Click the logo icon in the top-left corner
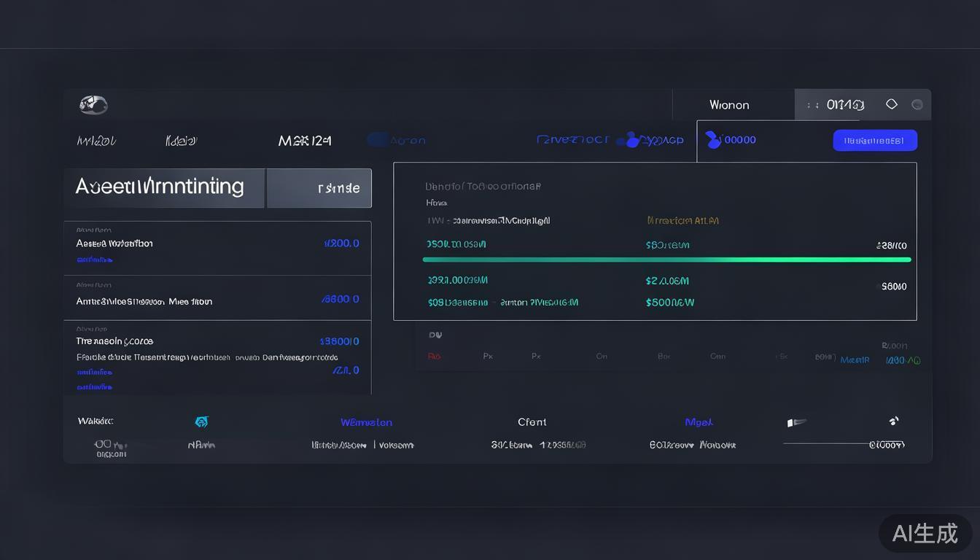Image resolution: width=980 pixels, height=560 pixels. click(x=93, y=104)
